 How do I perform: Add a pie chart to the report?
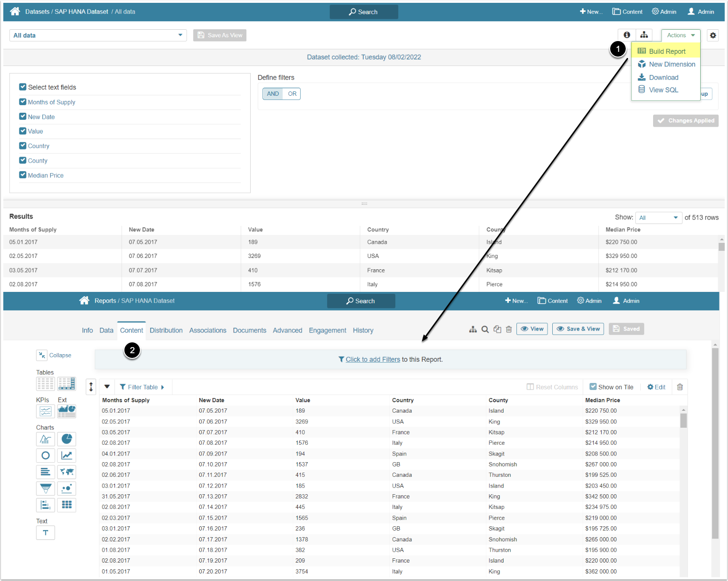coord(66,439)
